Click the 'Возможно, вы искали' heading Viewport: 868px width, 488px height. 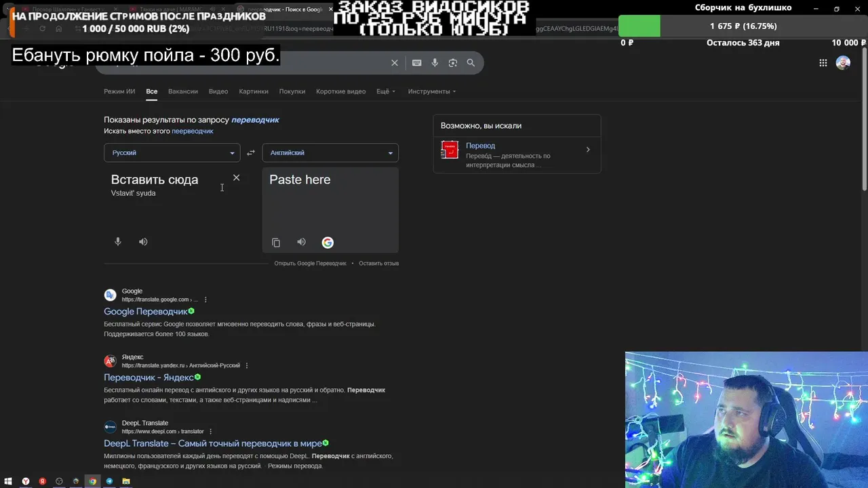481,125
